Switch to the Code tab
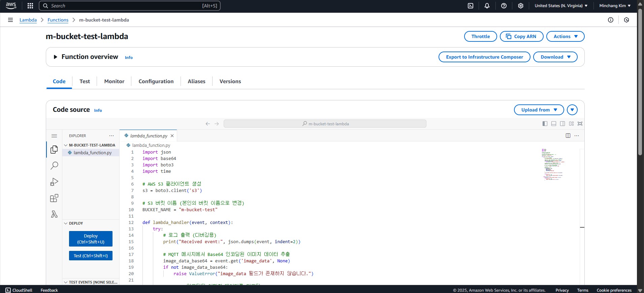The width and height of the screenshot is (644, 293). tap(59, 82)
